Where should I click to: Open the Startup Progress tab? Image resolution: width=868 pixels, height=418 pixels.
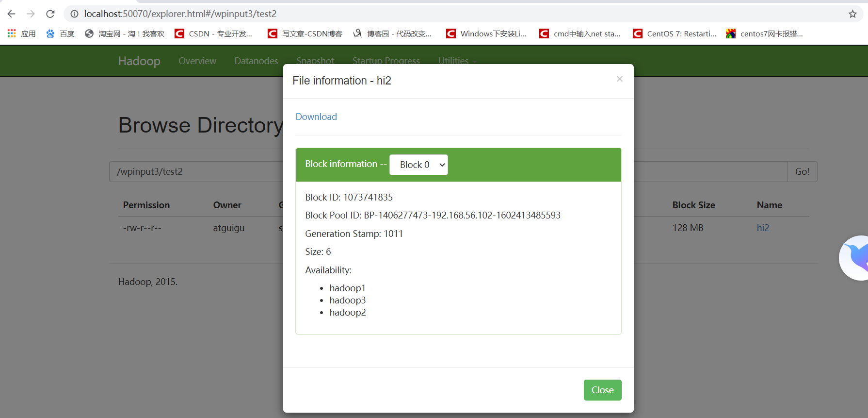[386, 60]
